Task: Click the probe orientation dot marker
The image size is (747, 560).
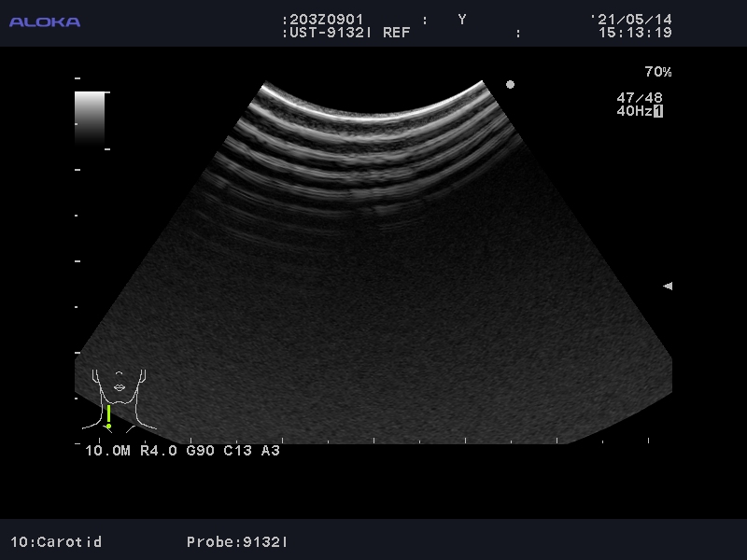Action: [510, 84]
